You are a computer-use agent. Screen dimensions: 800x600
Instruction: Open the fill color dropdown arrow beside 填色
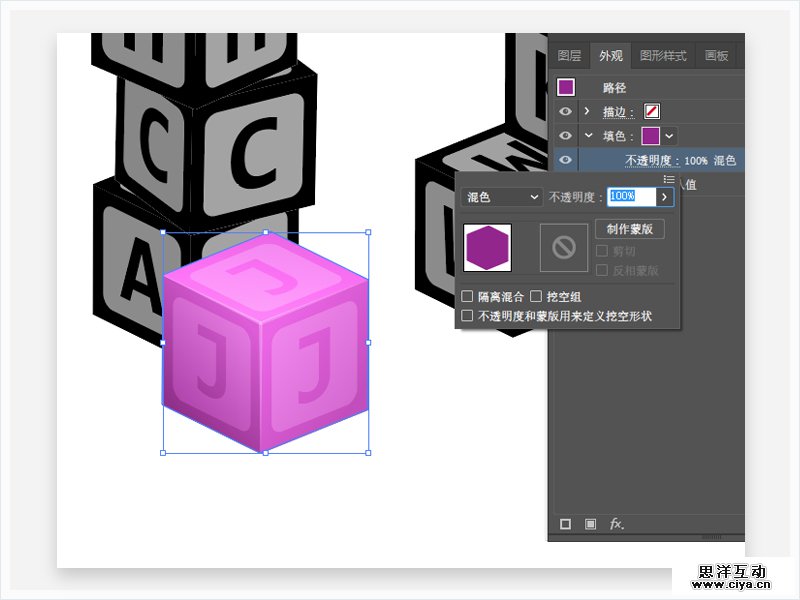(x=670, y=135)
